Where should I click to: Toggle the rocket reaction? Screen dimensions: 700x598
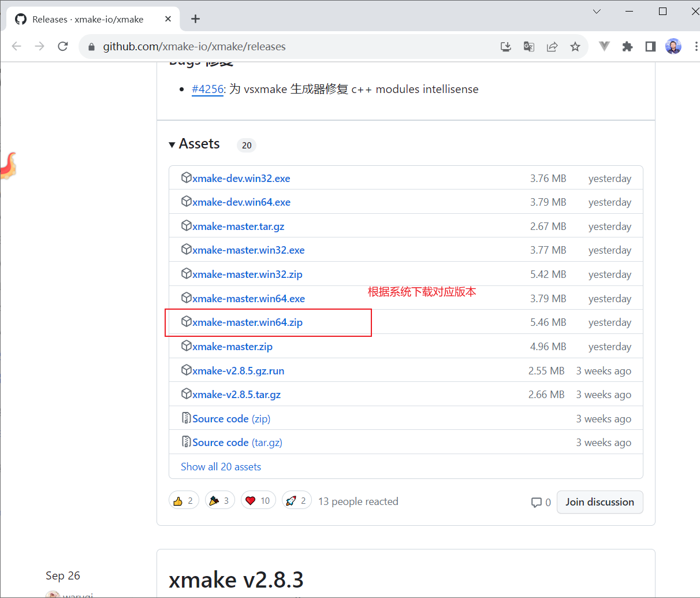[296, 501]
